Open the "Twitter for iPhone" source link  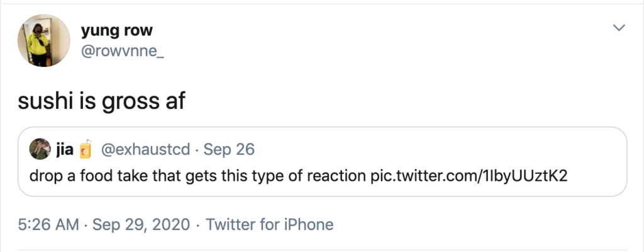click(269, 224)
